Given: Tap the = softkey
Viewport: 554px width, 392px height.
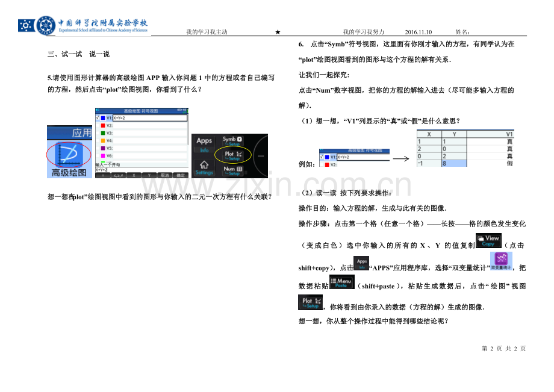Looking at the screenshot, I should pyautogui.click(x=103, y=175).
